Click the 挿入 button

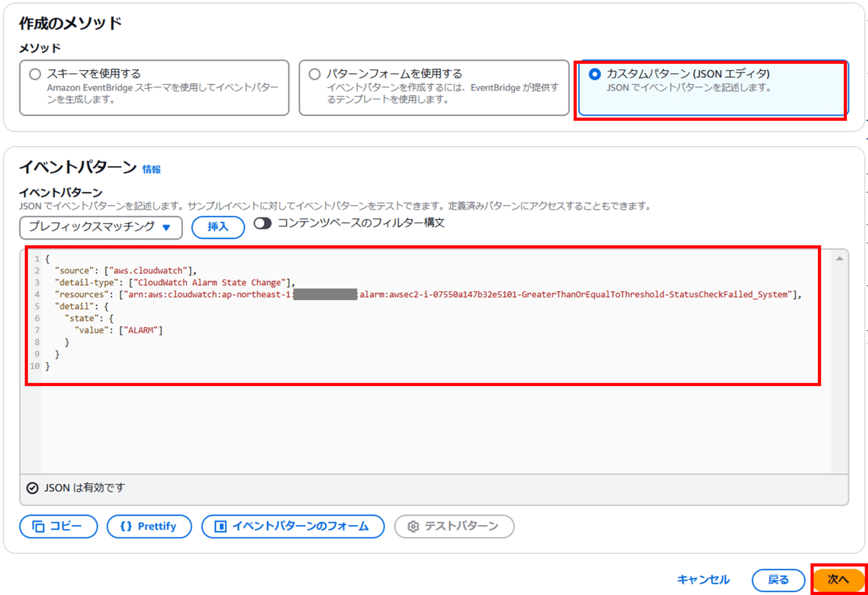pyautogui.click(x=218, y=227)
